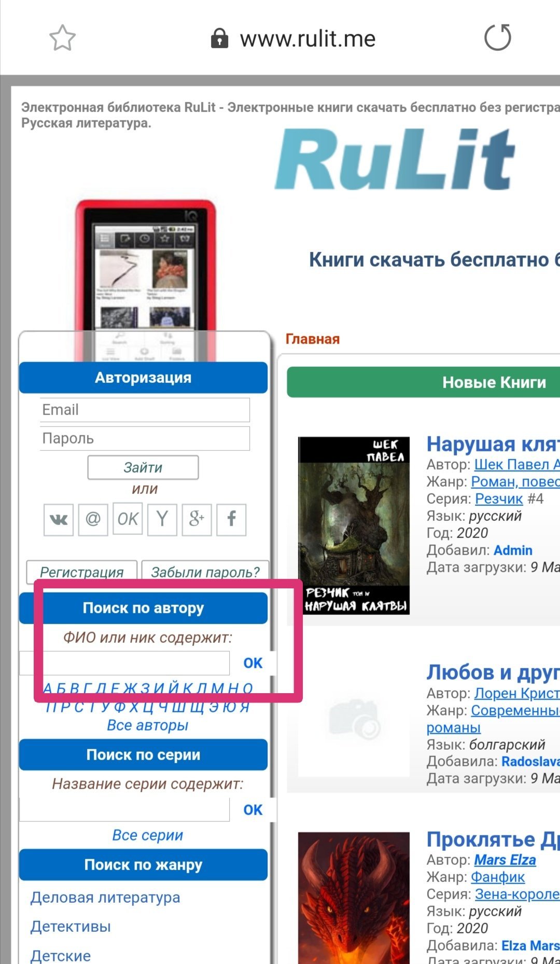
Task: Open the Любов и друг… book title
Action: (493, 672)
